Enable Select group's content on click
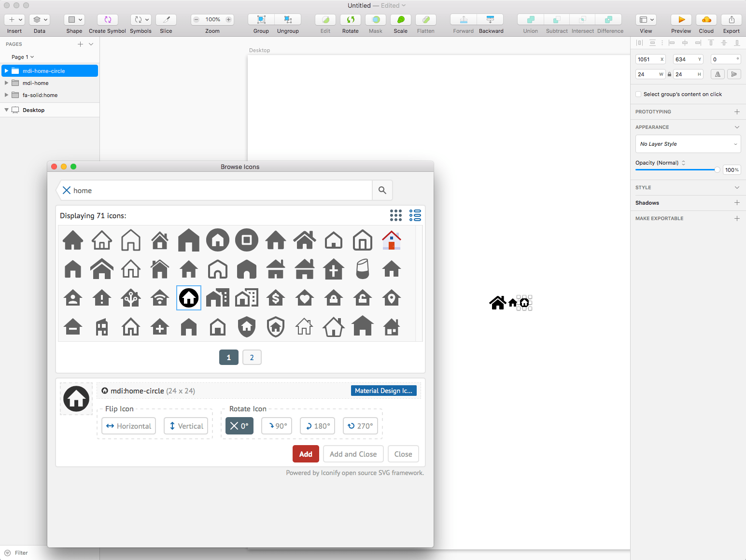This screenshot has height=560, width=746. tap(638, 94)
